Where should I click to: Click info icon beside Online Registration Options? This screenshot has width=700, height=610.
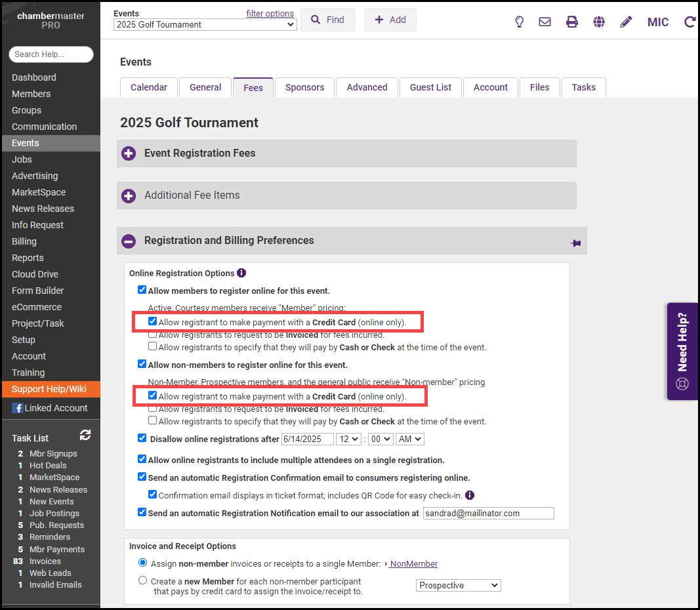coord(241,273)
